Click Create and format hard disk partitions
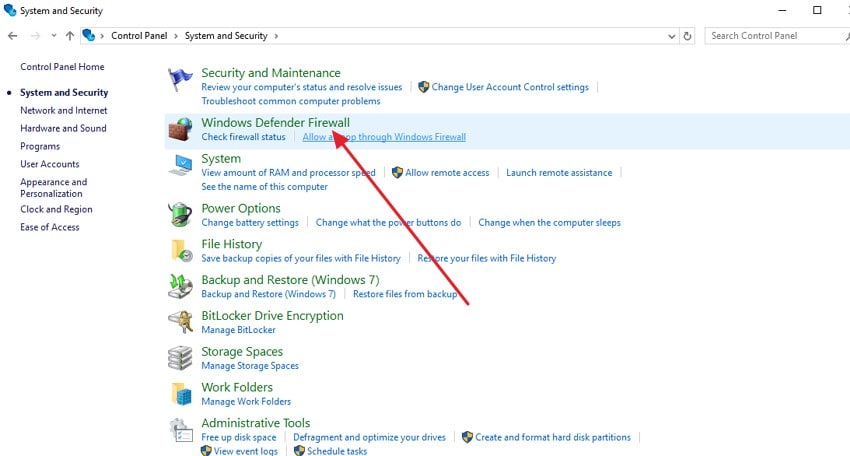 (553, 438)
